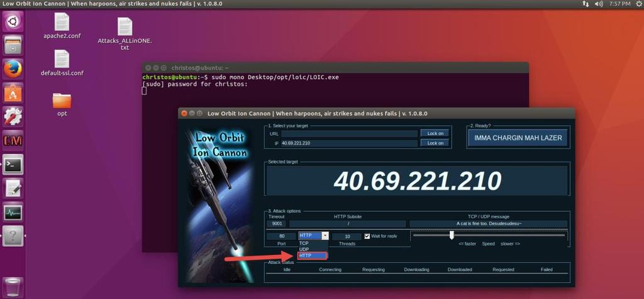Screen dimensions: 644x299
Task: Click the Port field showing 80
Action: [282, 236]
